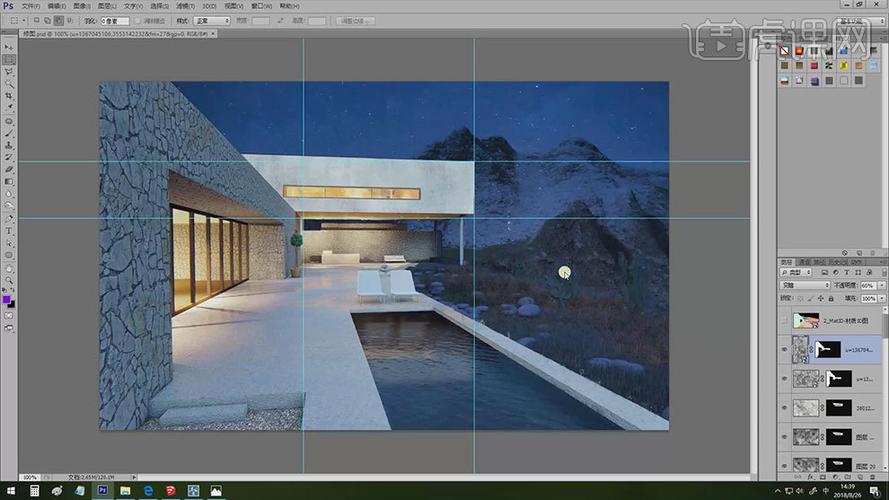Click the add layer style fx icon
The image size is (889, 500).
(810, 477)
